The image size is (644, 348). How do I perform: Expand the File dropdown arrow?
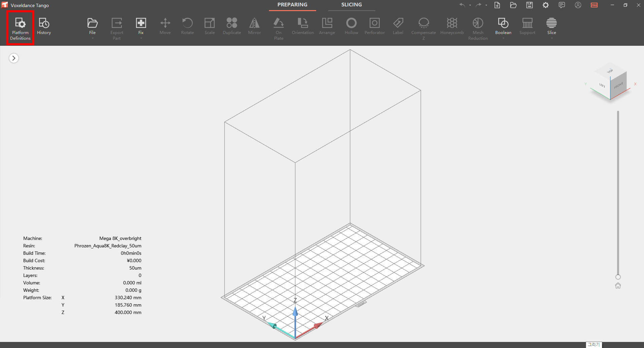click(x=93, y=38)
